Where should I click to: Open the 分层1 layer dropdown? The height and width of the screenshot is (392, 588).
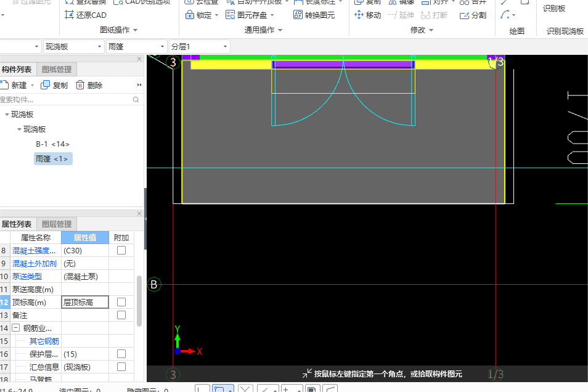225,46
